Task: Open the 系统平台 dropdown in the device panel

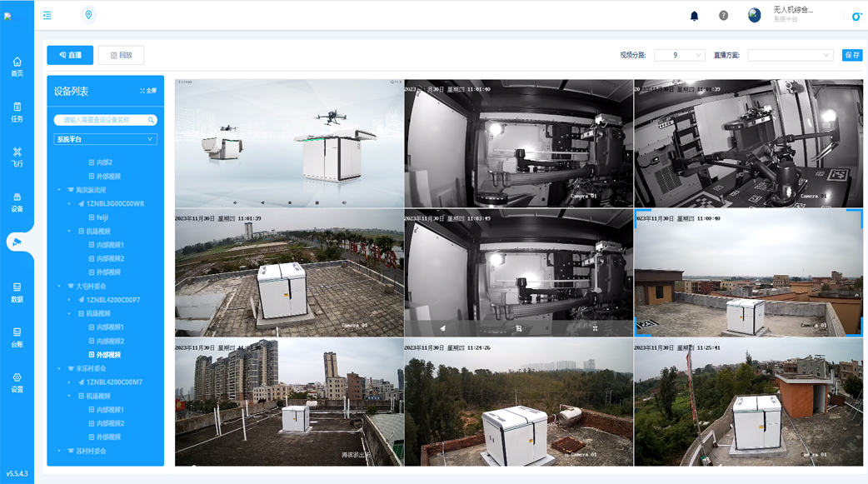Action: click(105, 139)
